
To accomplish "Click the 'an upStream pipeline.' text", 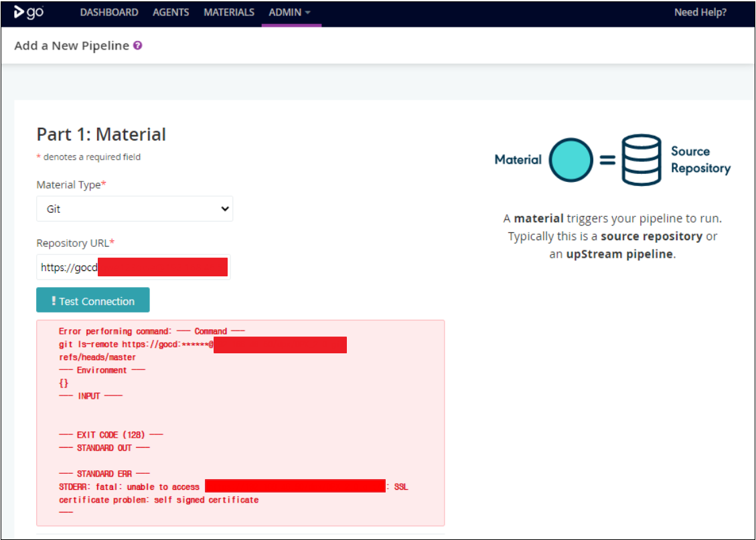I will click(x=612, y=254).
